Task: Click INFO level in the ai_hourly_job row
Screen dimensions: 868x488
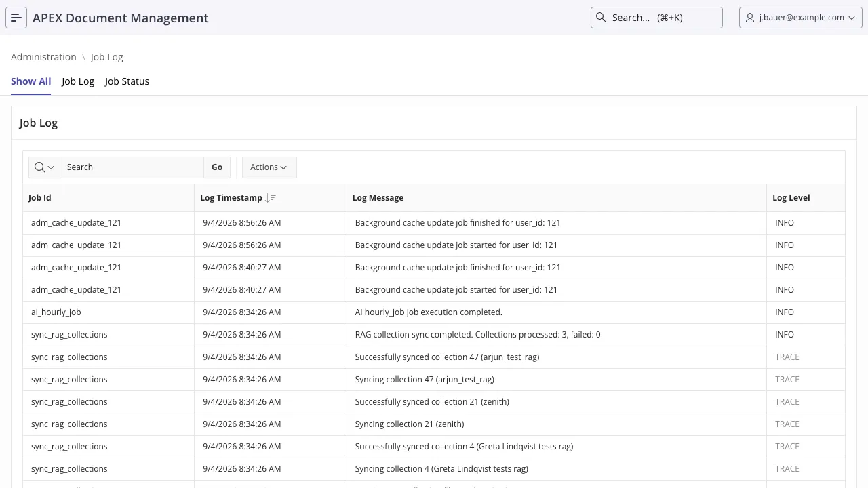Action: (x=785, y=312)
